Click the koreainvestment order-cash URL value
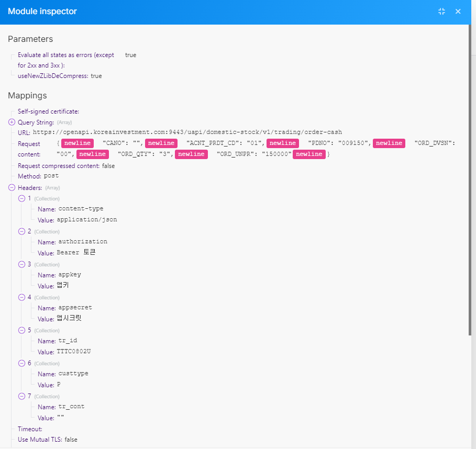 click(x=187, y=132)
